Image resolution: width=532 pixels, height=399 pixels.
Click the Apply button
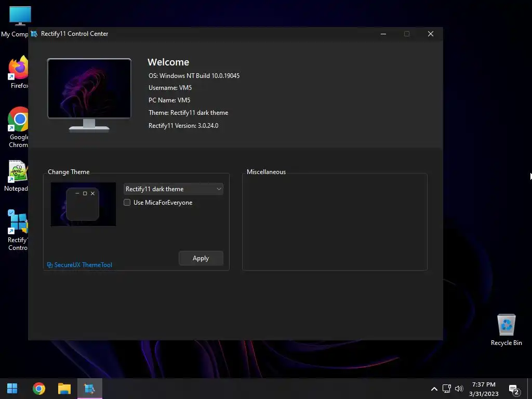point(201,258)
